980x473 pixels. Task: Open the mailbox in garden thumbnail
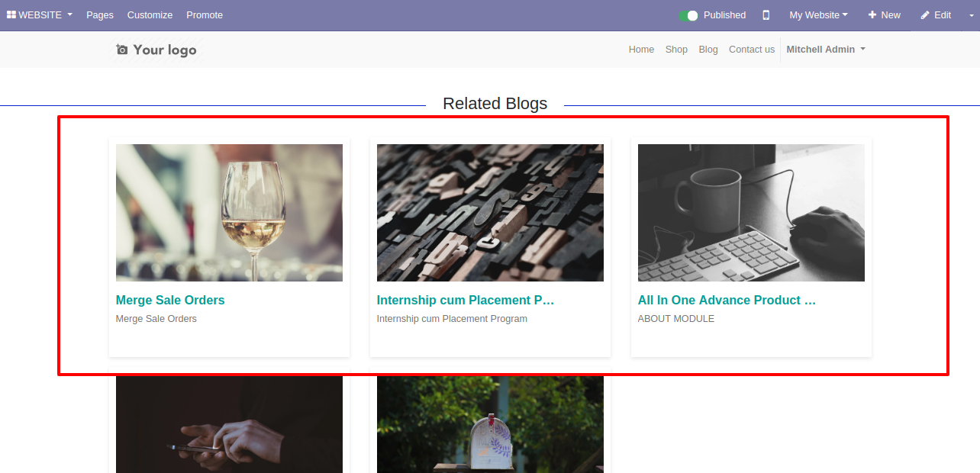click(490, 424)
